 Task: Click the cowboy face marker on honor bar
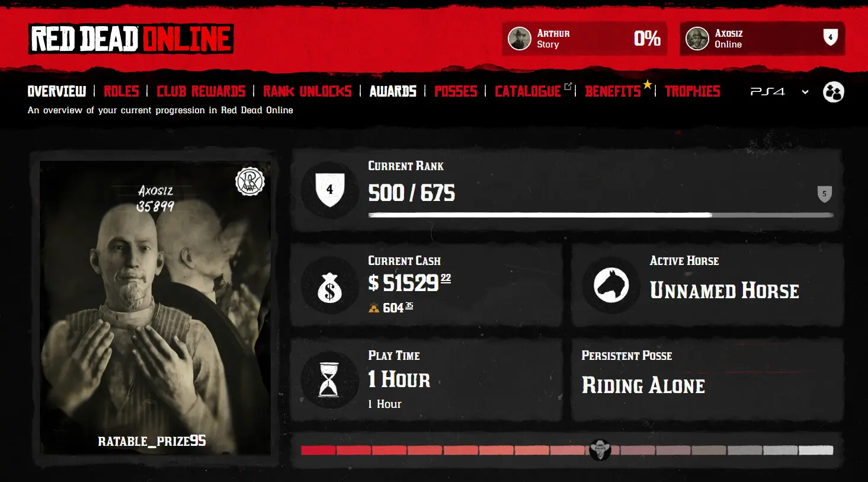pyautogui.click(x=600, y=450)
